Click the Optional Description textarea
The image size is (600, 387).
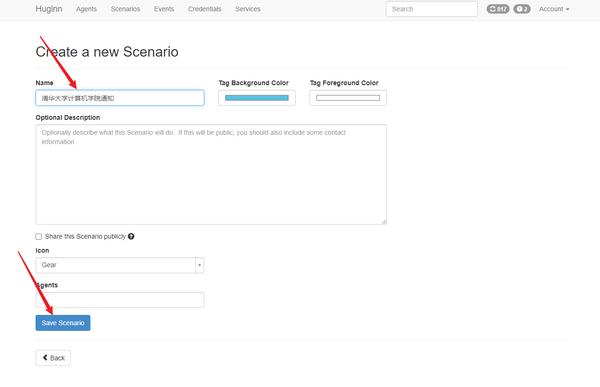pyautogui.click(x=211, y=175)
